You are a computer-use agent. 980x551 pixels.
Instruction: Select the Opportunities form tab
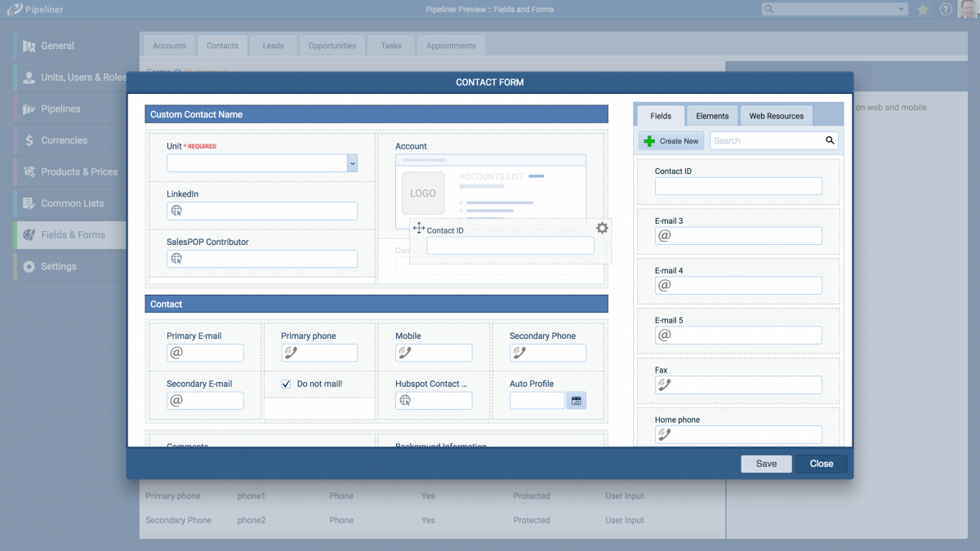(332, 45)
